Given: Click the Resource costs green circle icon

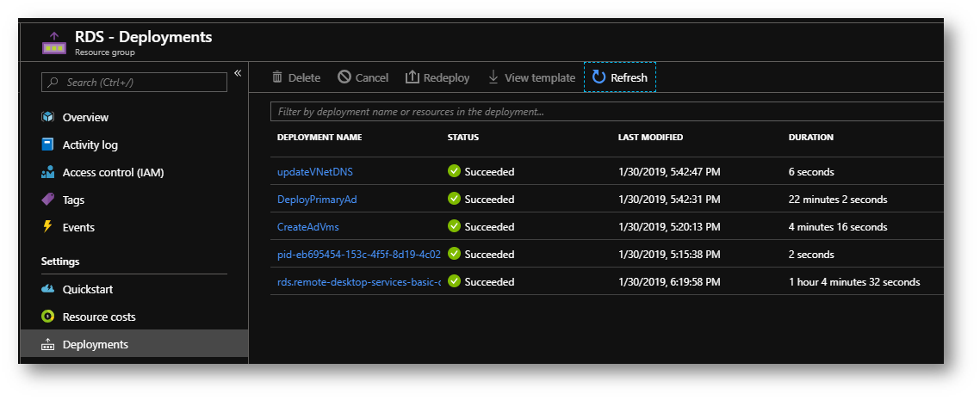Looking at the screenshot, I should (47, 317).
